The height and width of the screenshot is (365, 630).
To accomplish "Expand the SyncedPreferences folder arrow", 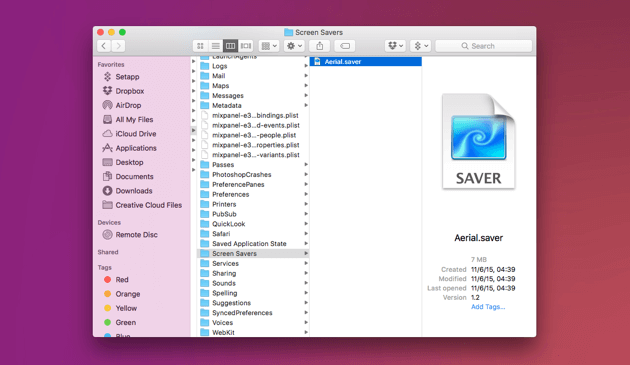I will click(306, 313).
